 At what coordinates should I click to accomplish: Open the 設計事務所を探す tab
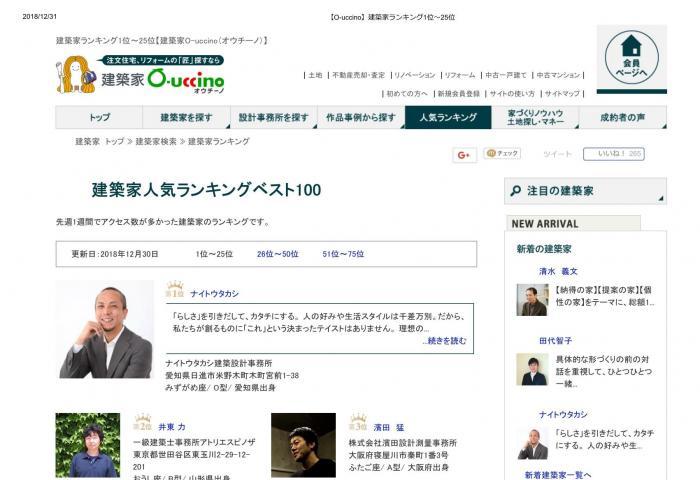tap(273, 118)
